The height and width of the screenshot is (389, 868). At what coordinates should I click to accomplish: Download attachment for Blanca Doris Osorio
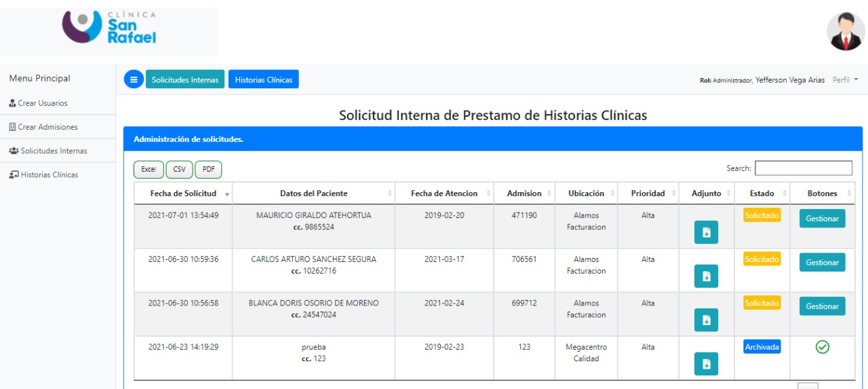tap(706, 320)
